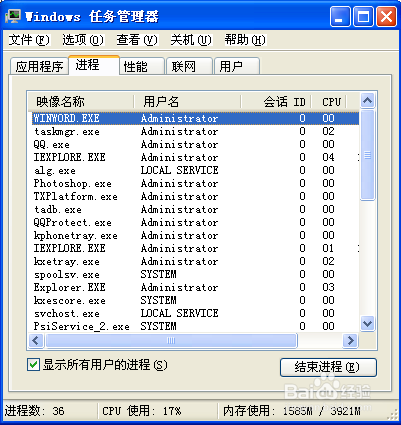Viewport: 401px width, 425px height.
Task: Toggle 显示所有用户的进程 checkbox
Action: 33,365
